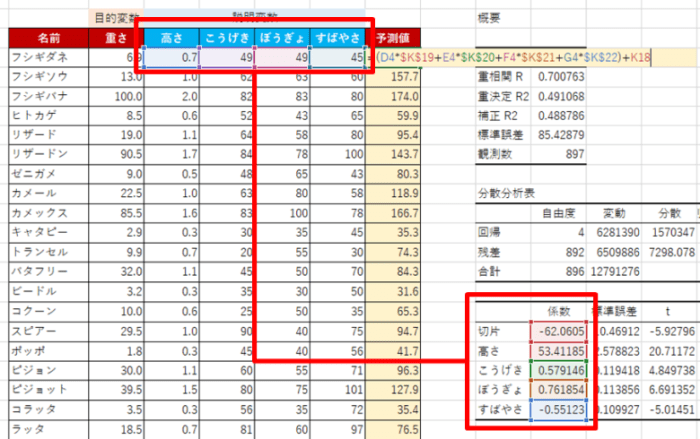Select the 重決定 R2 value 0.491068
The height and width of the screenshot is (439, 700).
click(x=558, y=96)
